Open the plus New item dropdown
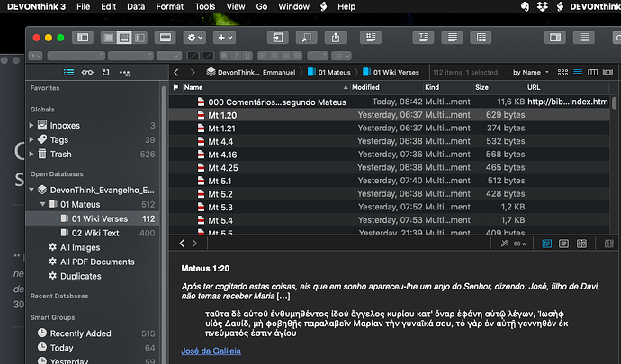The height and width of the screenshot is (364, 621). tap(224, 38)
